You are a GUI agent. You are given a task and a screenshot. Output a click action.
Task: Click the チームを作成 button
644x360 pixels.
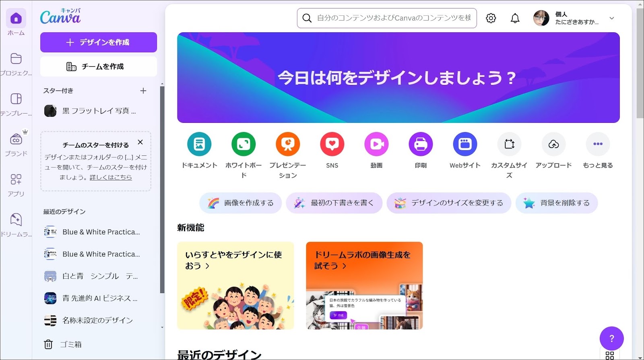(x=99, y=66)
